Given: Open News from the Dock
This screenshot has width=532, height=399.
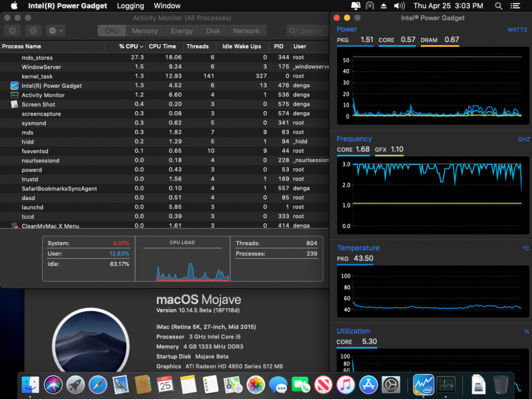Looking at the screenshot, I should coord(323,385).
